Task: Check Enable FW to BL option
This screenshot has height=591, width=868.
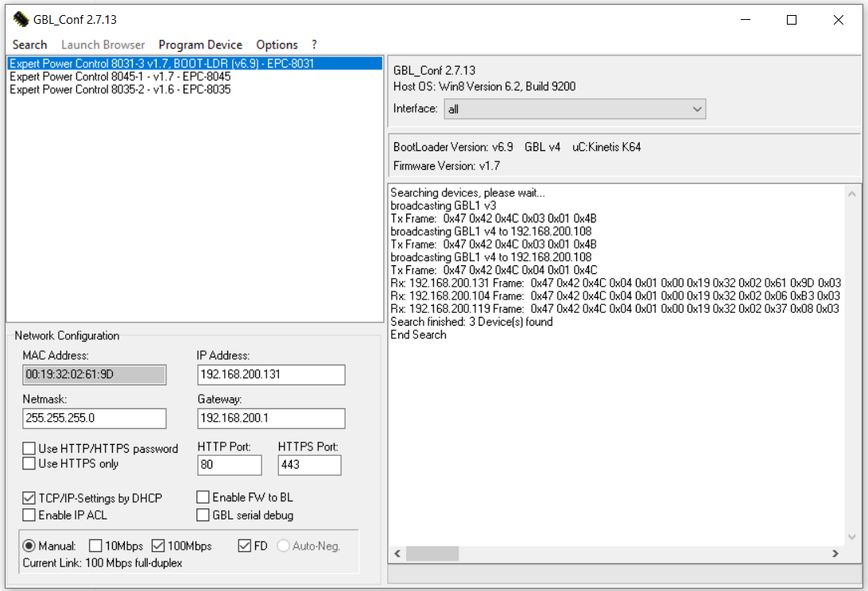Action: pyautogui.click(x=203, y=497)
